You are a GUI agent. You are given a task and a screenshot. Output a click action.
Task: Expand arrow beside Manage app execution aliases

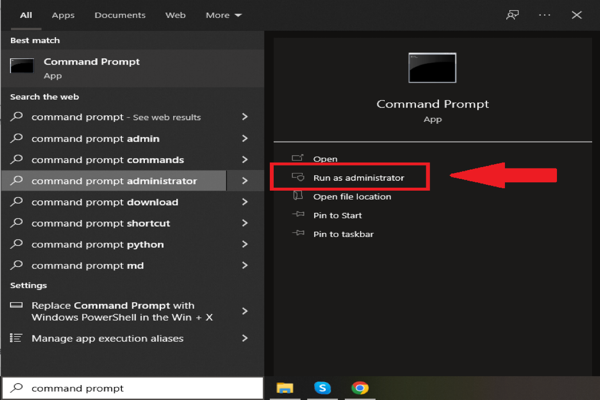tap(245, 338)
